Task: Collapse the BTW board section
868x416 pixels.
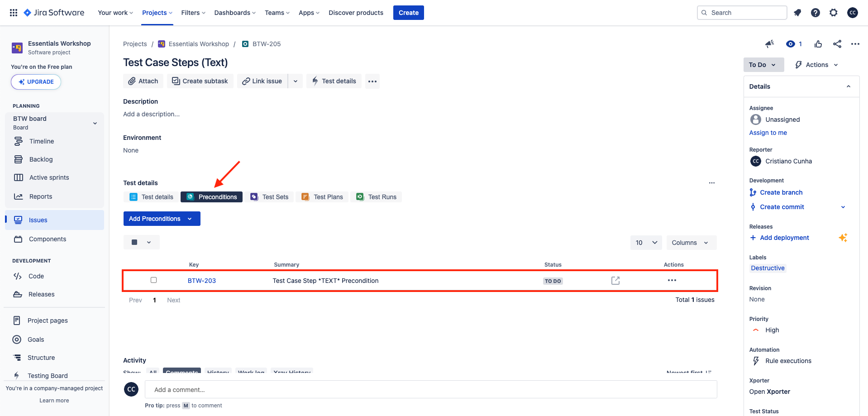Action: [x=95, y=123]
